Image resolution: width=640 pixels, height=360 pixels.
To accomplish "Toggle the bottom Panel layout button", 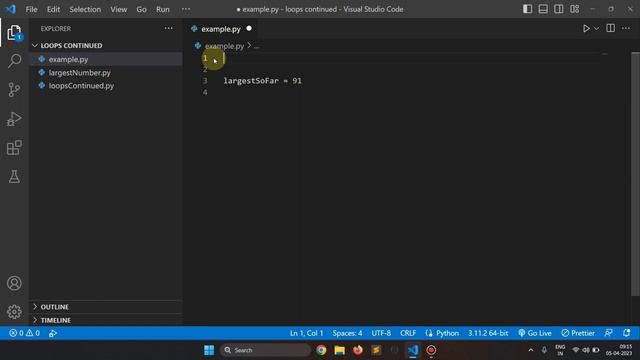I will [543, 9].
